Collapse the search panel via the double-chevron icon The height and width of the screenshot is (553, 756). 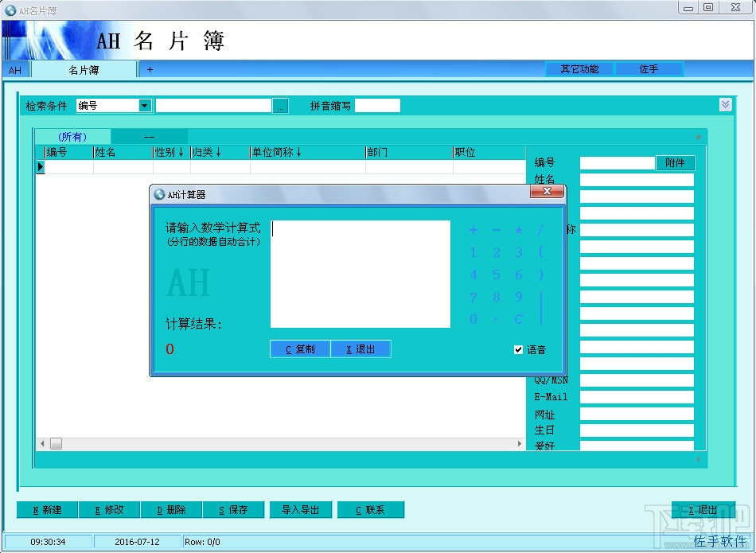tap(724, 104)
